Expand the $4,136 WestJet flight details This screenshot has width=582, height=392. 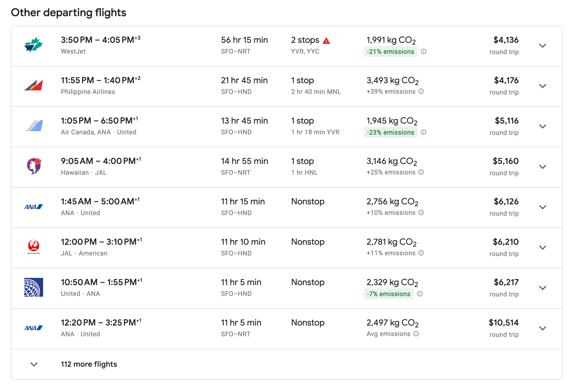[542, 45]
